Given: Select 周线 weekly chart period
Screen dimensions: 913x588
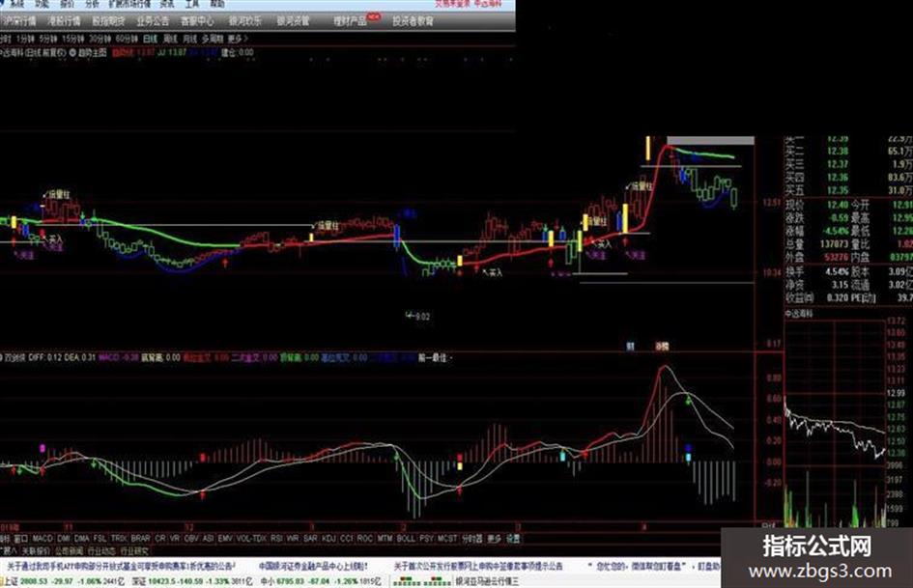Looking at the screenshot, I should click(x=170, y=39).
